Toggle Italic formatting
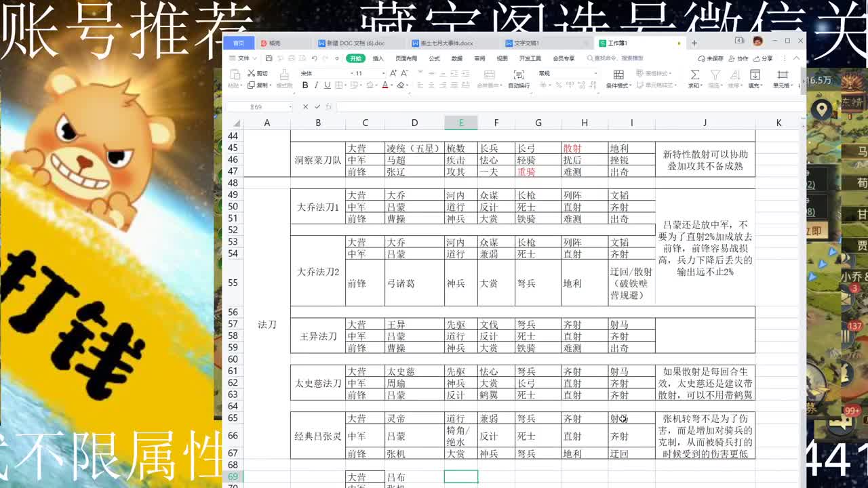The image size is (868, 488). tap(317, 85)
